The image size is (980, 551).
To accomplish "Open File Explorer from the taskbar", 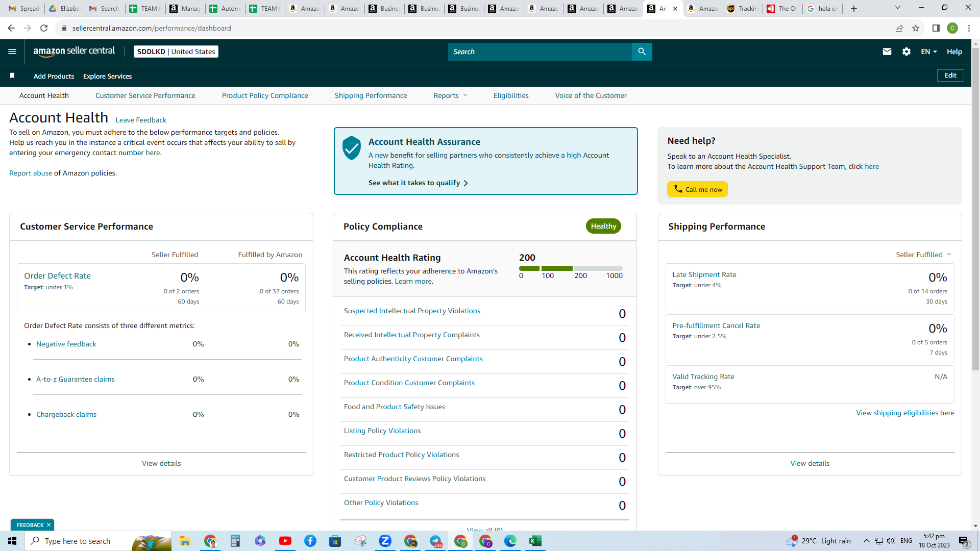I will [x=185, y=541].
